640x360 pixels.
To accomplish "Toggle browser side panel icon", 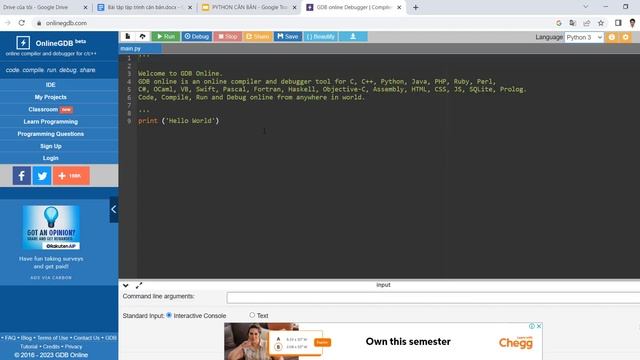I will (618, 23).
